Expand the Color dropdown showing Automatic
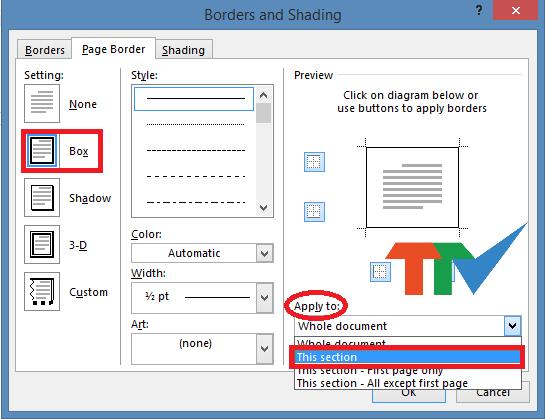The image size is (545, 419). [x=202, y=253]
